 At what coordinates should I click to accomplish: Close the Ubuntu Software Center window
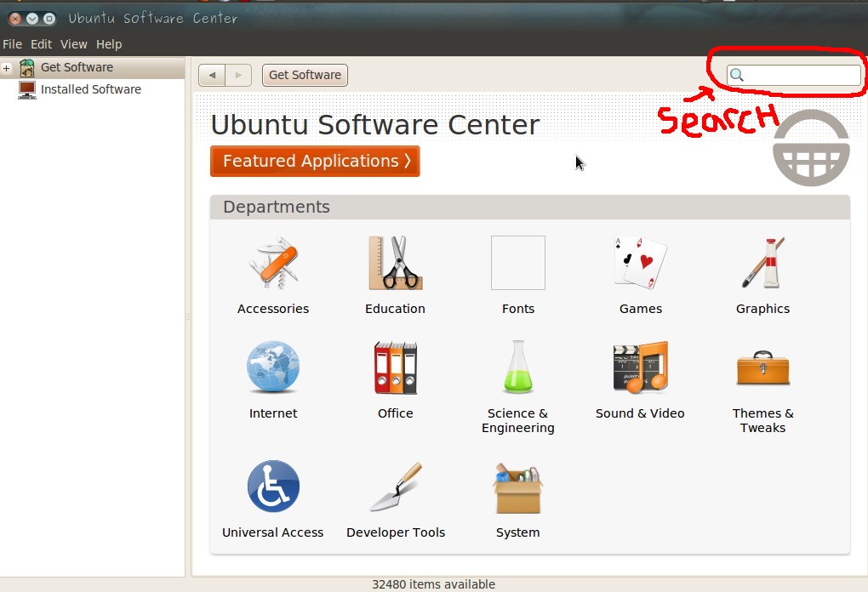coord(15,19)
